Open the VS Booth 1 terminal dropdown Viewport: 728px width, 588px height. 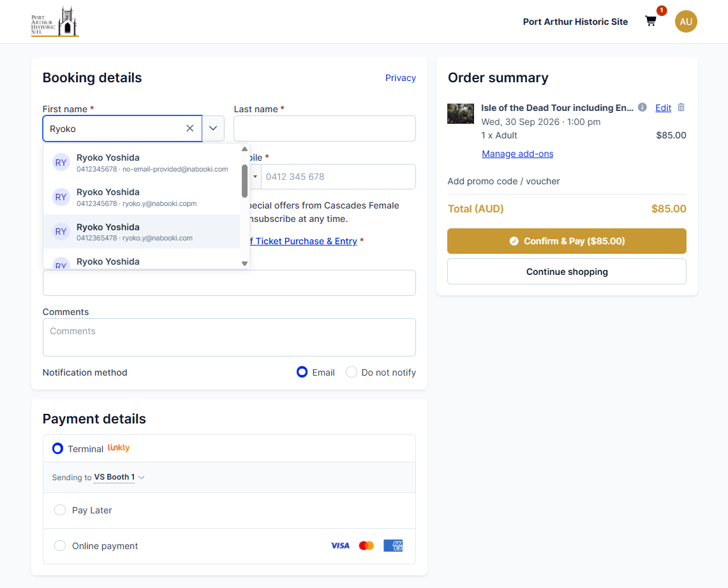[119, 477]
